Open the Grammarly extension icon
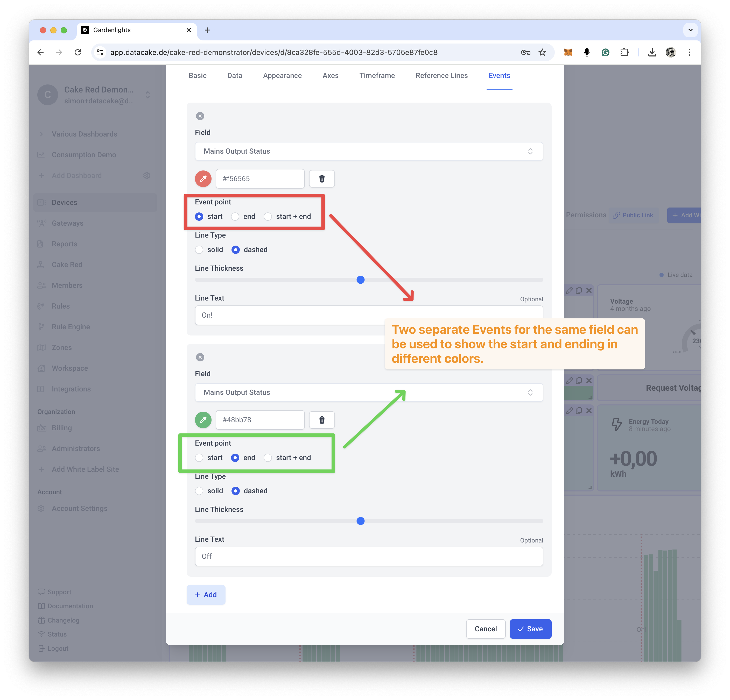This screenshot has height=700, width=730. tap(605, 53)
